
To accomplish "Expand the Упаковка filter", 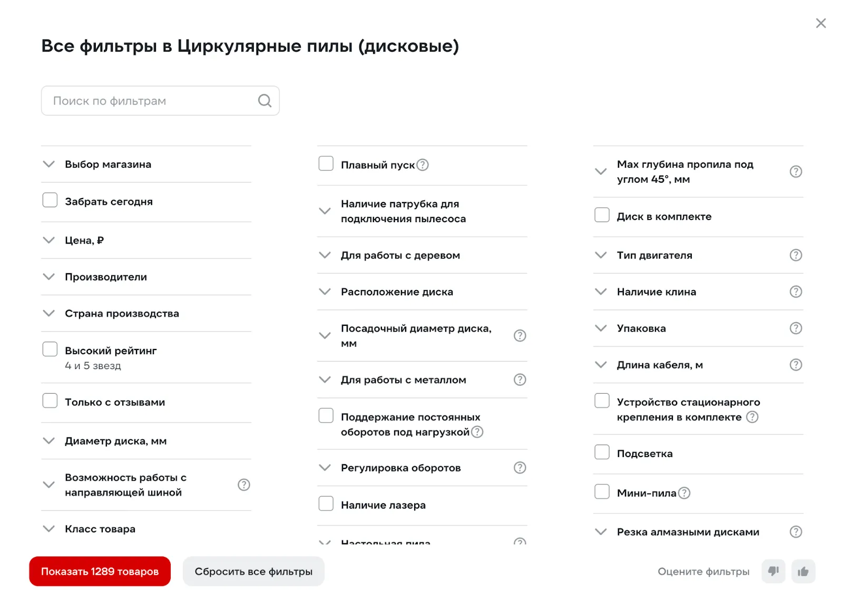I will pos(641,329).
